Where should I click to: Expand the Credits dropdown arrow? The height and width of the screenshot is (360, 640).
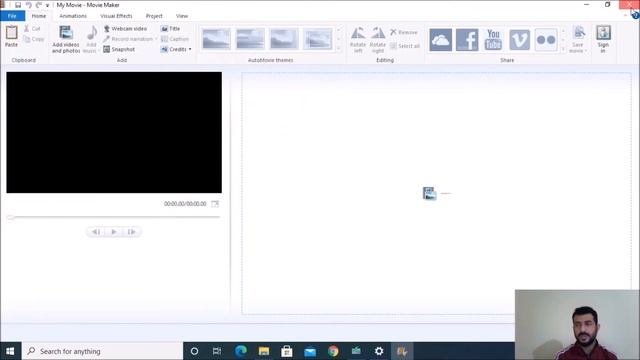pos(190,49)
